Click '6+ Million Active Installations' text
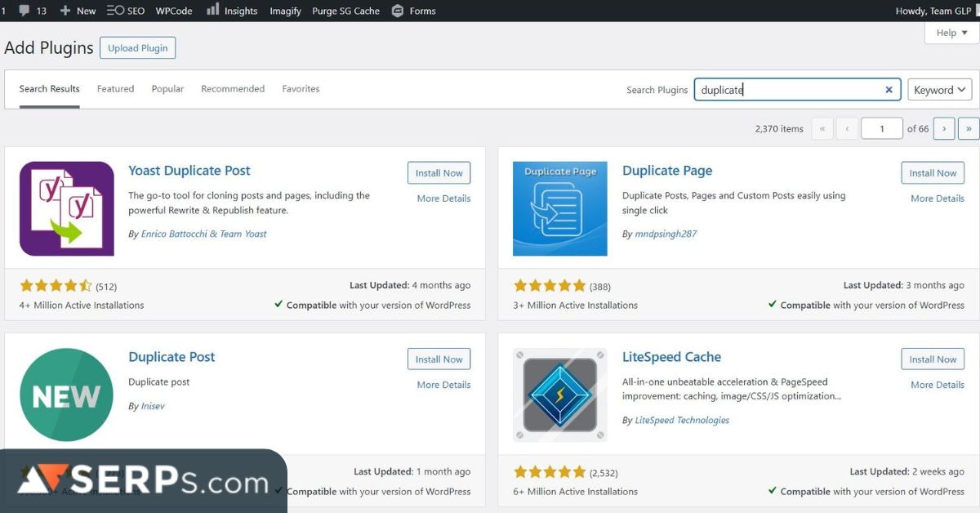Image resolution: width=980 pixels, height=513 pixels. click(576, 492)
